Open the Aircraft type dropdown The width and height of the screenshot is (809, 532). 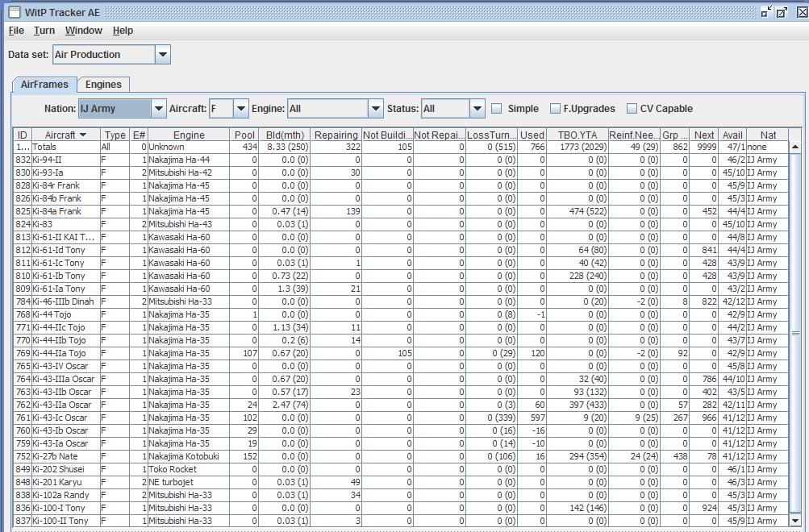tap(241, 109)
